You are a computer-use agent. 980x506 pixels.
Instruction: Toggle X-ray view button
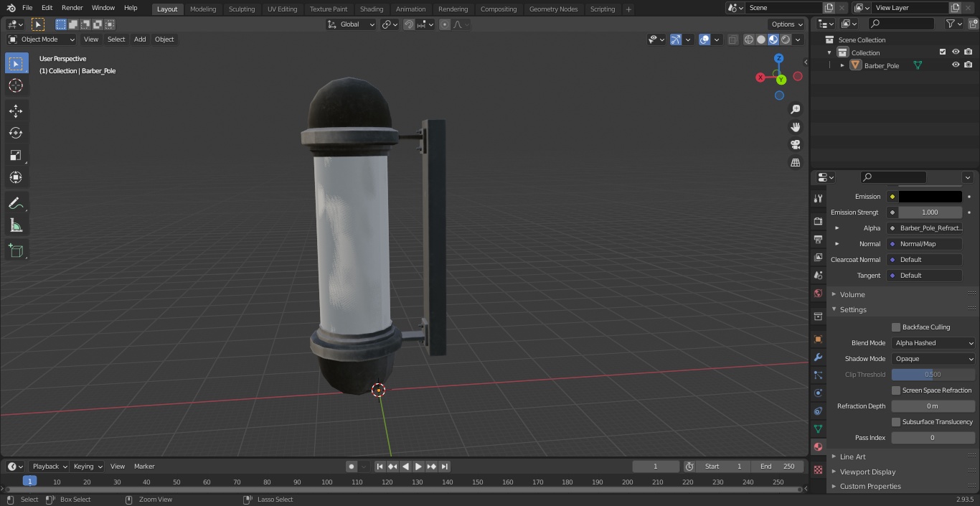[732, 39]
